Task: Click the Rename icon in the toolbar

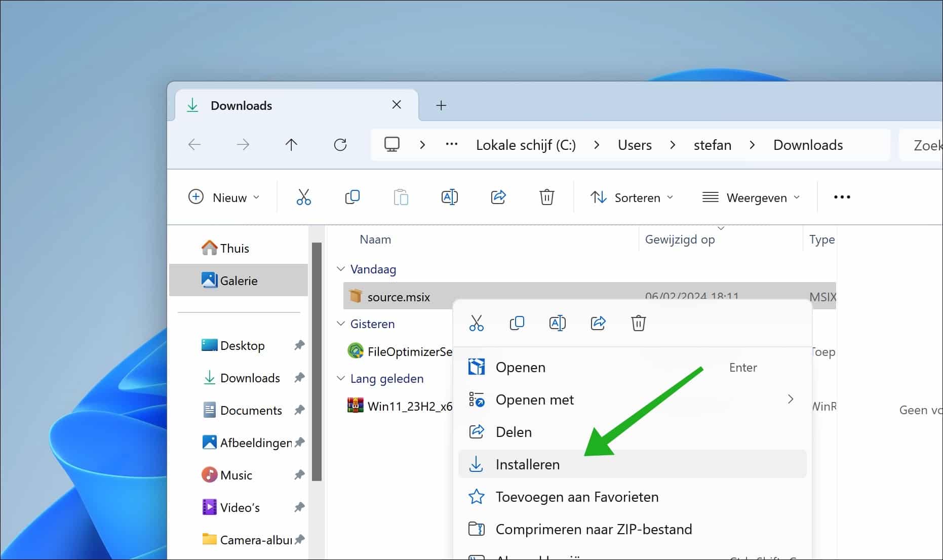Action: 449,197
